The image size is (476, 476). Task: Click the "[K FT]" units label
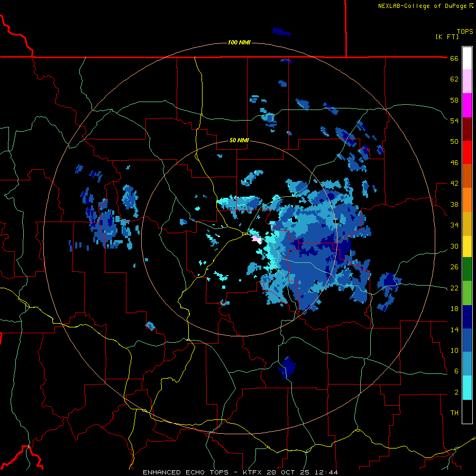click(447, 36)
